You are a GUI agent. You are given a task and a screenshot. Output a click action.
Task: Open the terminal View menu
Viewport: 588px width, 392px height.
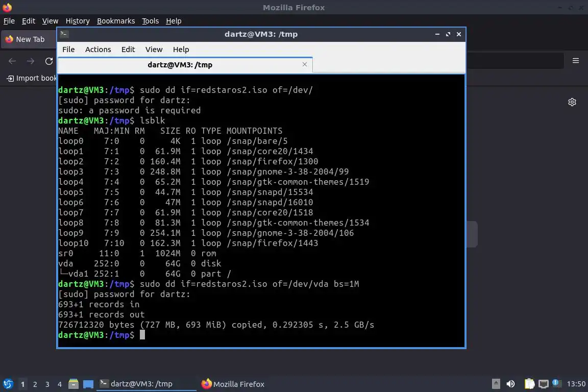click(x=154, y=50)
